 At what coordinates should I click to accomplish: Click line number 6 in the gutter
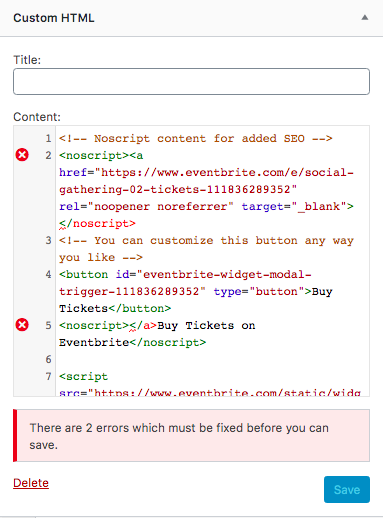pyautogui.click(x=48, y=359)
